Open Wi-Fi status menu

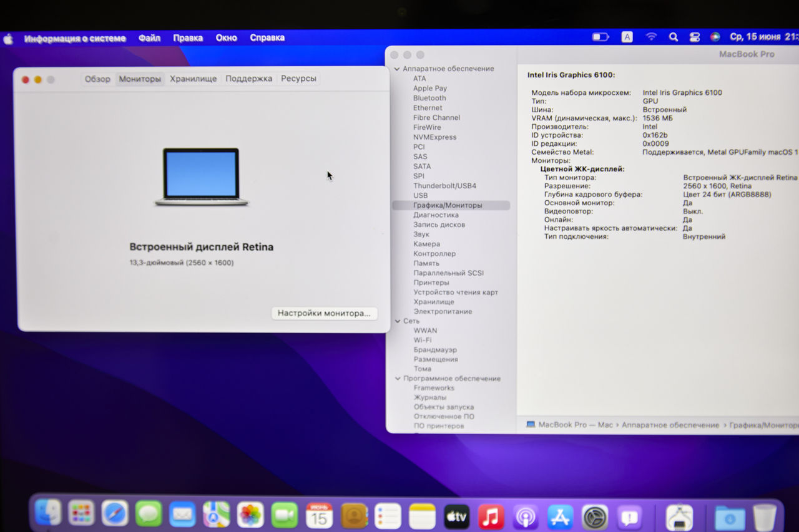click(651, 37)
